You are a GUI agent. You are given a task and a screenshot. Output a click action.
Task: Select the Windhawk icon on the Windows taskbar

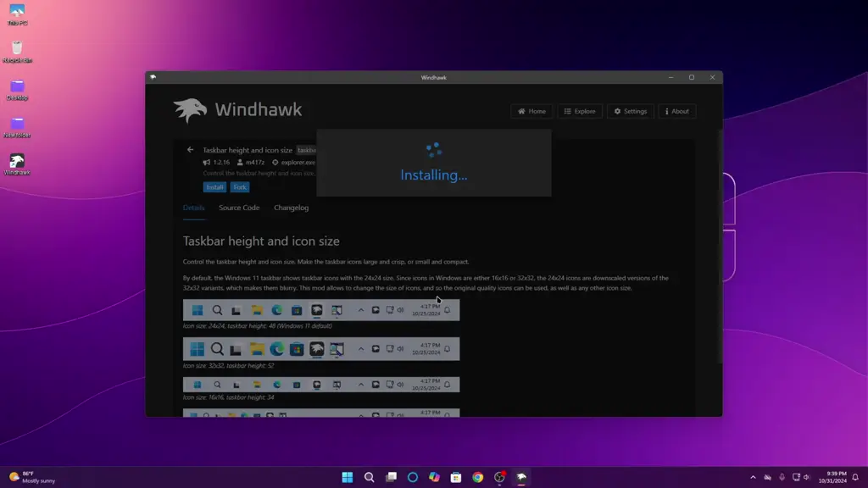pos(520,477)
